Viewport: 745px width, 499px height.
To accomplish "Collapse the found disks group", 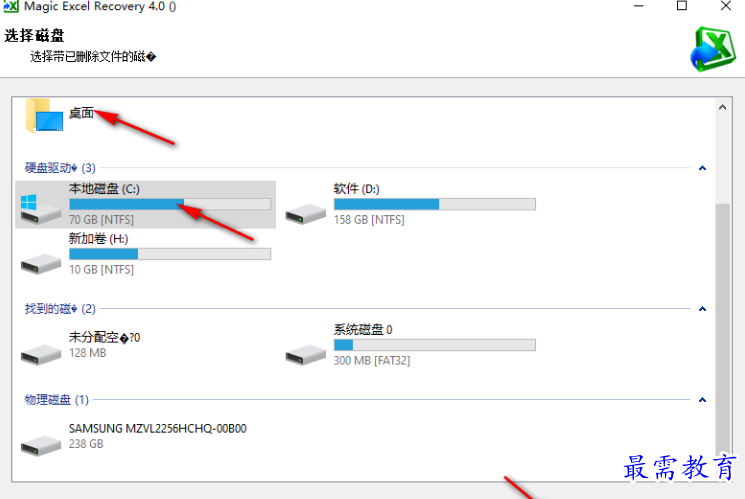I will point(702,309).
